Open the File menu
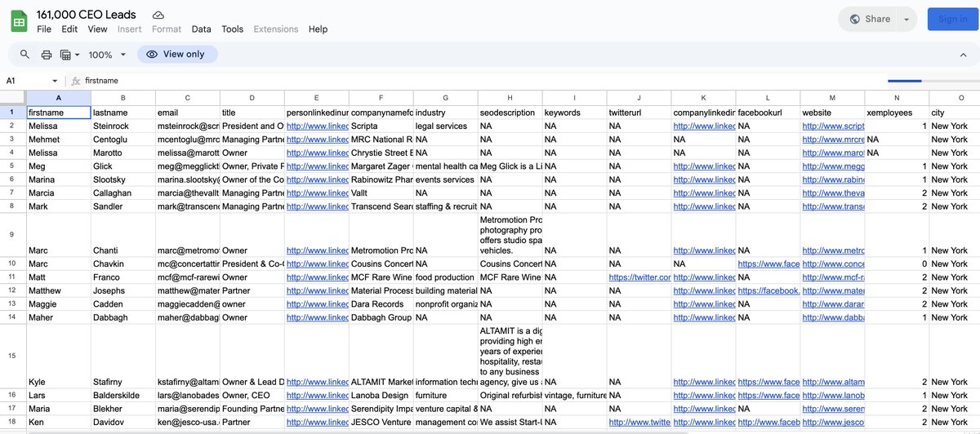This screenshot has width=980, height=434. (x=44, y=29)
